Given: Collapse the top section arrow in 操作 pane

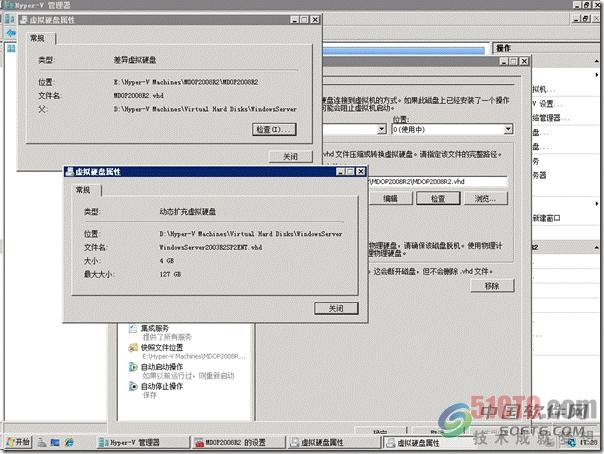Looking at the screenshot, I should [597, 61].
